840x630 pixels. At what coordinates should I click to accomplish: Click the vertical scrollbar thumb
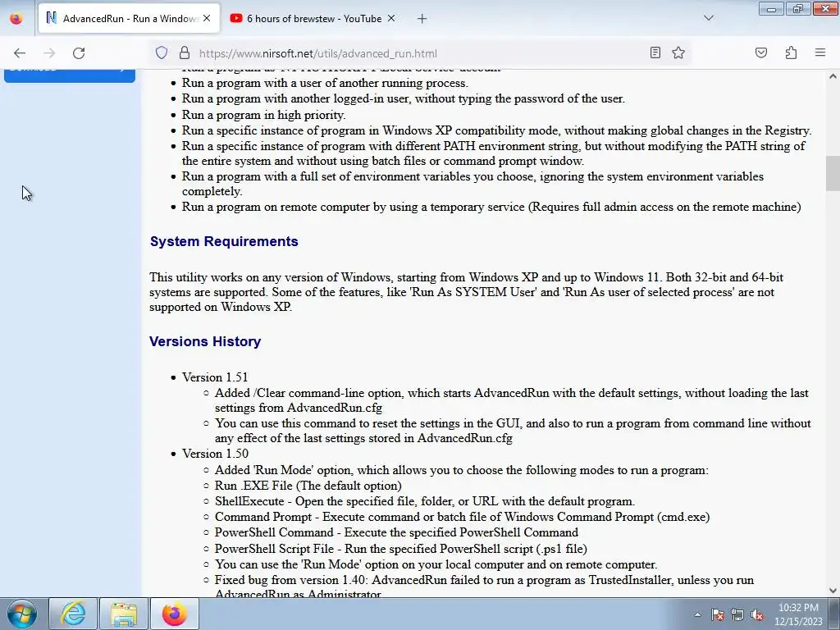tap(833, 173)
